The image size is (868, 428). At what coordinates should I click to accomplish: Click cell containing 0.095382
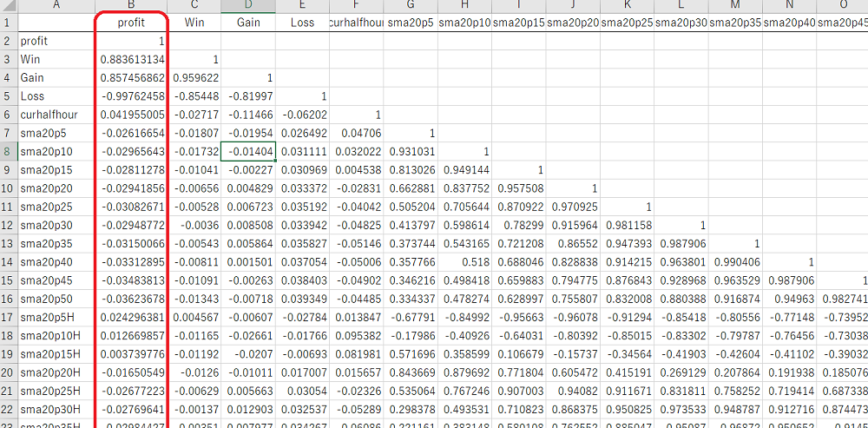[357, 336]
